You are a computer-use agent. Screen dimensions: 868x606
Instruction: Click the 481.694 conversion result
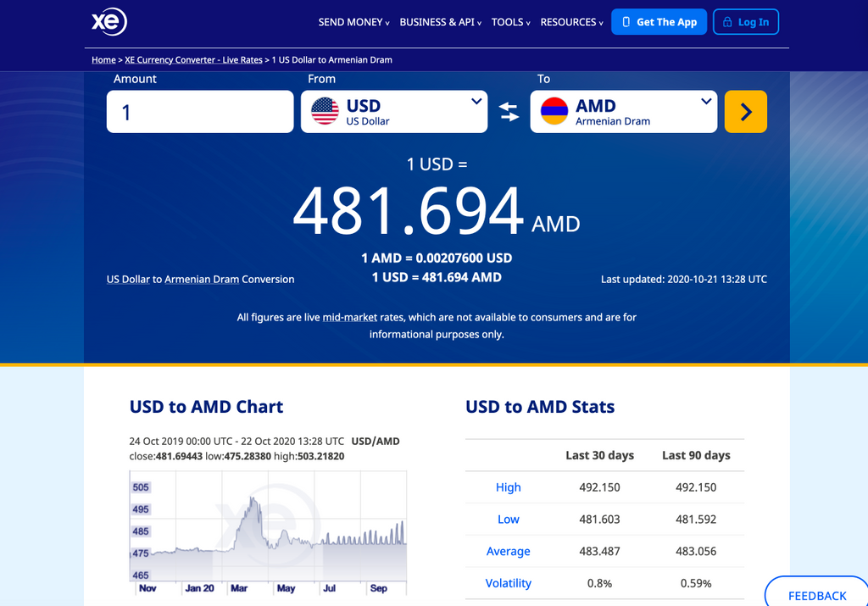[x=409, y=211]
